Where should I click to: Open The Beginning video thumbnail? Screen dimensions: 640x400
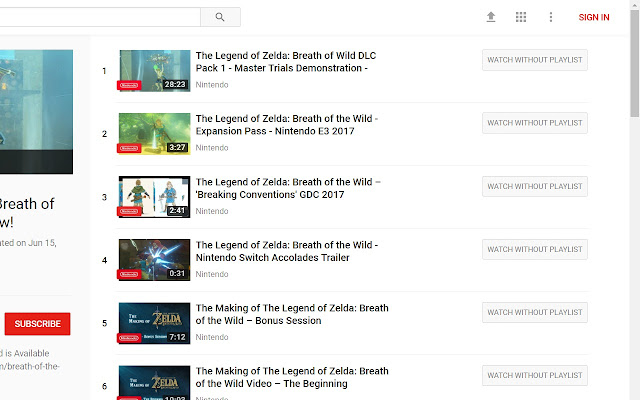(154, 383)
